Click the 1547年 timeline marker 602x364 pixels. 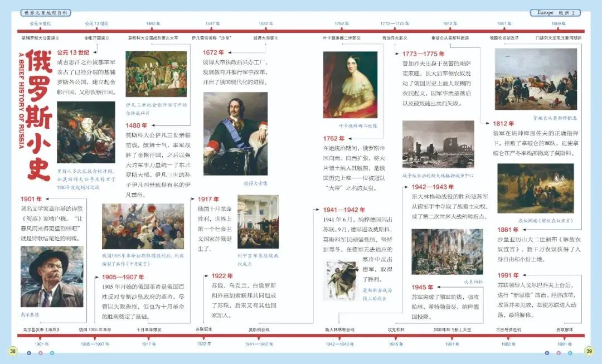[212, 23]
